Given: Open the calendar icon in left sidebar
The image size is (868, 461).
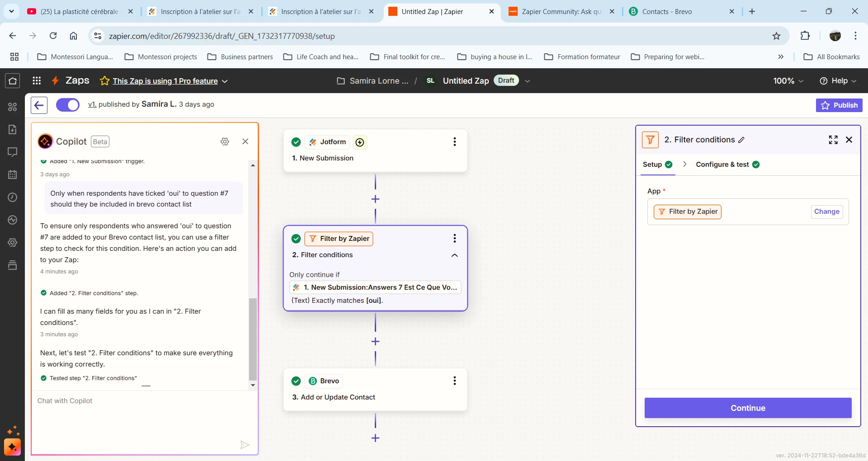Looking at the screenshot, I should (13, 174).
